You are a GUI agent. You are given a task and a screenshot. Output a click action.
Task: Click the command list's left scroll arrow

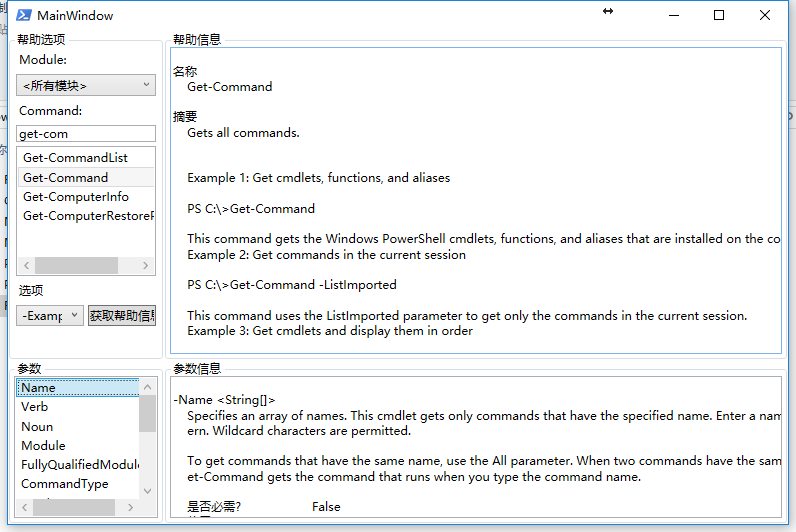26,265
